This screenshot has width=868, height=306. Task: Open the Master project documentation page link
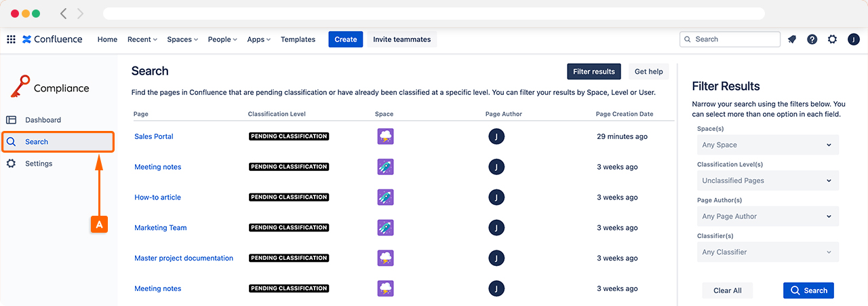pos(184,259)
